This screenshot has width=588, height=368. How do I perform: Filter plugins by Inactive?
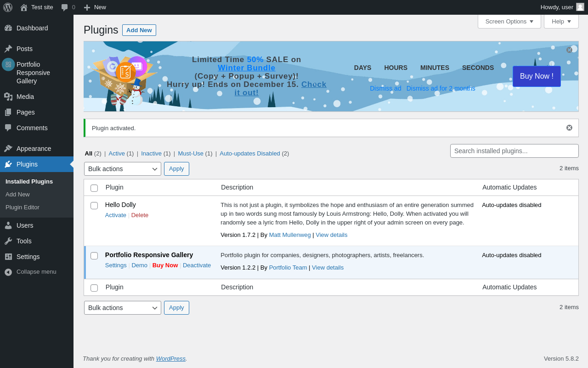(151, 153)
